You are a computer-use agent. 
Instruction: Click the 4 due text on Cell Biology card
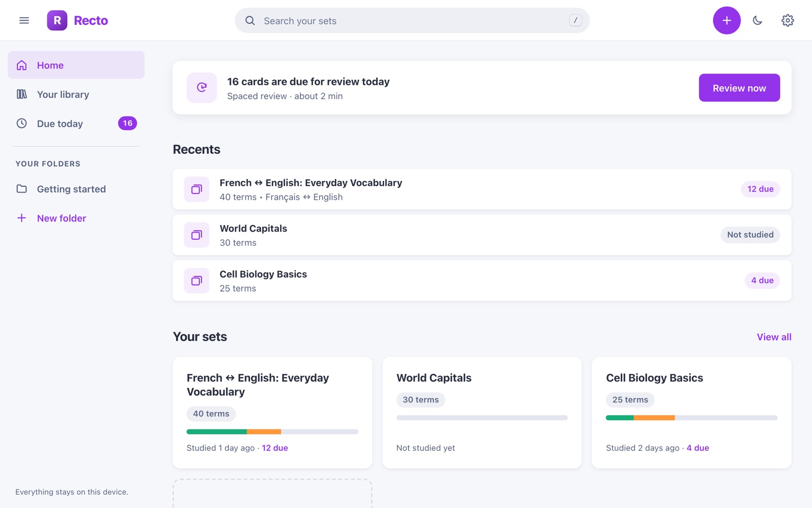tap(698, 448)
